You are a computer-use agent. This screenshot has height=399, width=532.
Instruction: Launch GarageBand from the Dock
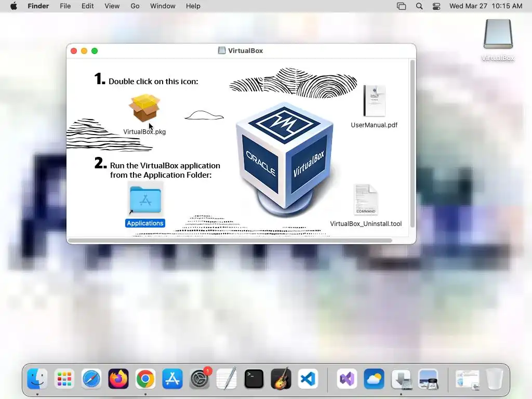pyautogui.click(x=281, y=379)
